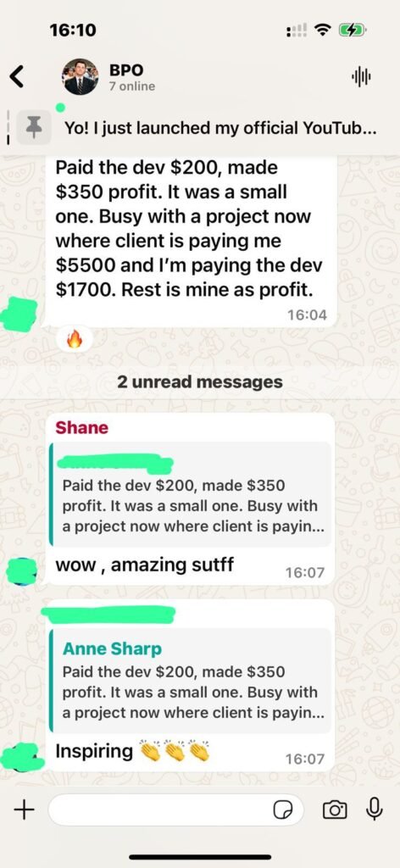The height and width of the screenshot is (868, 400).
Task: Select the "Inspiring" clapping message
Action: (133, 752)
